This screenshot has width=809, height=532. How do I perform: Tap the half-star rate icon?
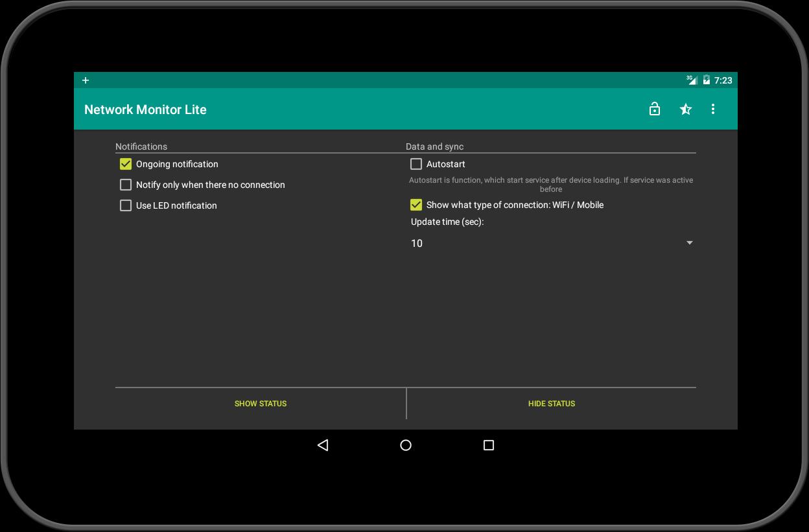click(685, 109)
